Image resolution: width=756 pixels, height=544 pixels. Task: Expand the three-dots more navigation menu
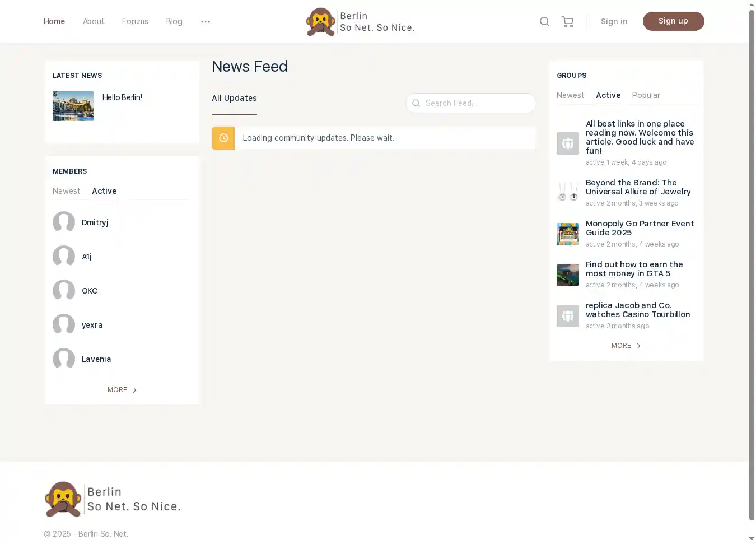coord(206,22)
